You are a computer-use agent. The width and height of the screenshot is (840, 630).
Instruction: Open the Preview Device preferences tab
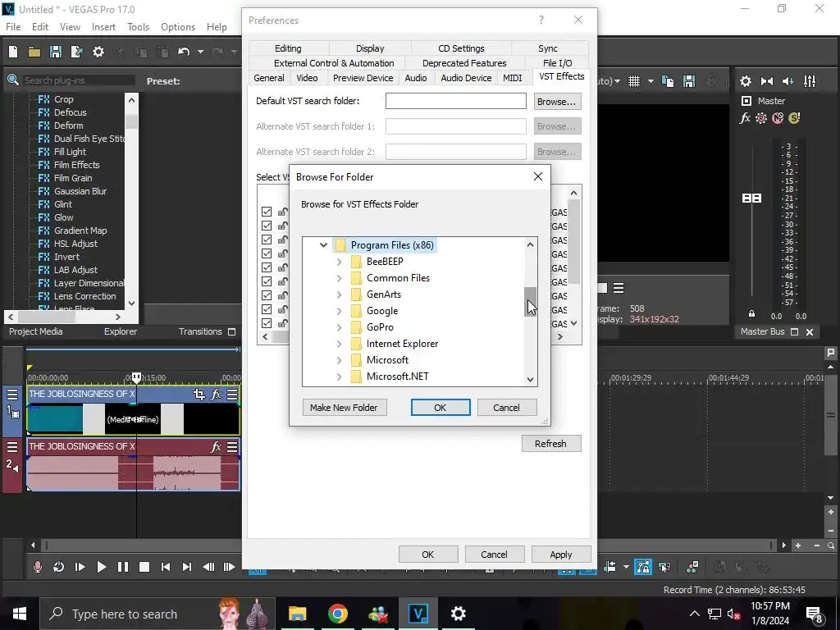[363, 78]
